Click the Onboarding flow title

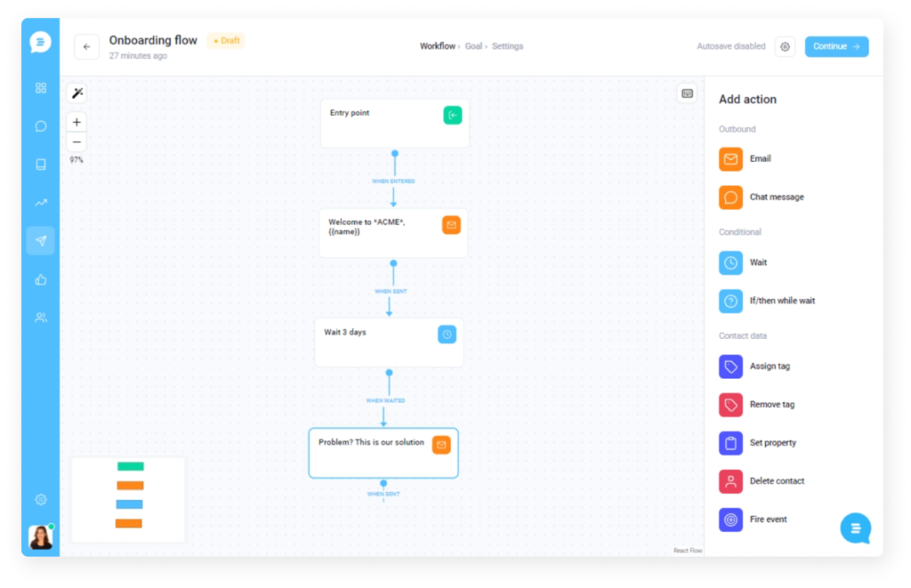(x=153, y=40)
